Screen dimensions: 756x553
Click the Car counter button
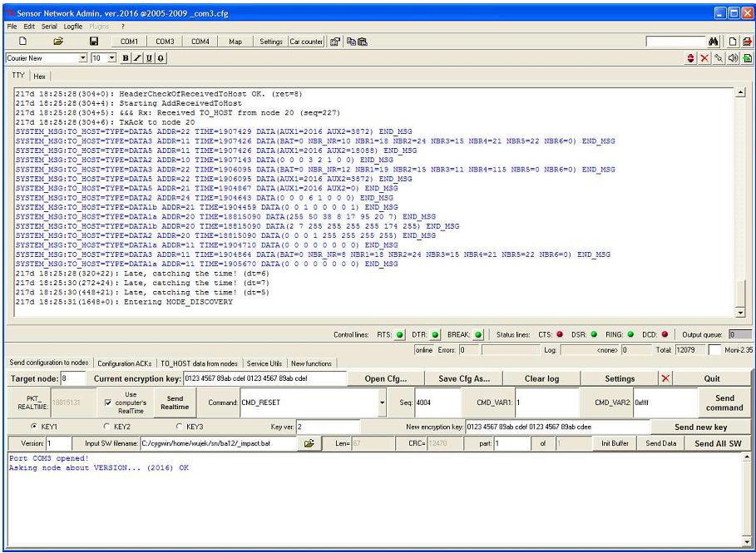pos(306,42)
